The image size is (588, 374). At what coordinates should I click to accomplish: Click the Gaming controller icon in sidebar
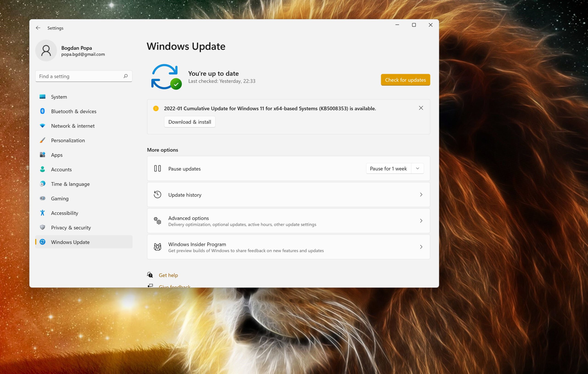click(42, 198)
